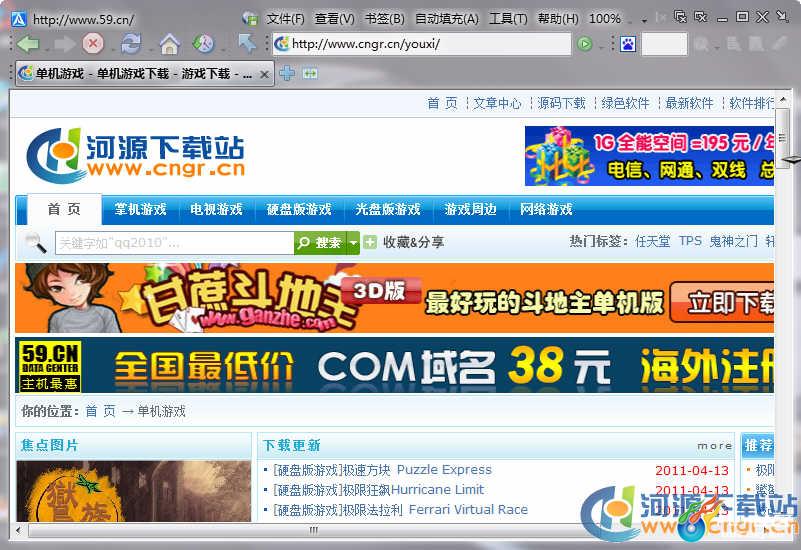Open the 工具(T) menu
The width and height of the screenshot is (801, 550).
point(508,19)
